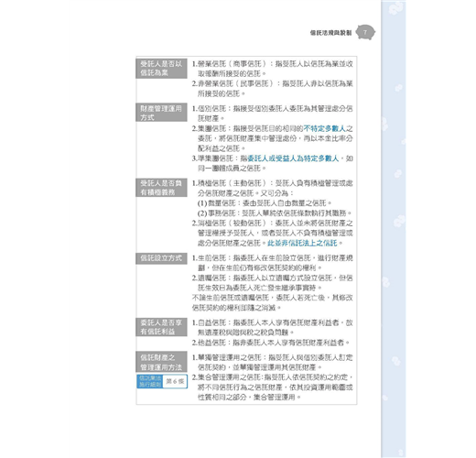Image resolution: width=476 pixels, height=458 pixels.
Task: Click the flower decoration at top of blue margin
Action: (x=395, y=8)
